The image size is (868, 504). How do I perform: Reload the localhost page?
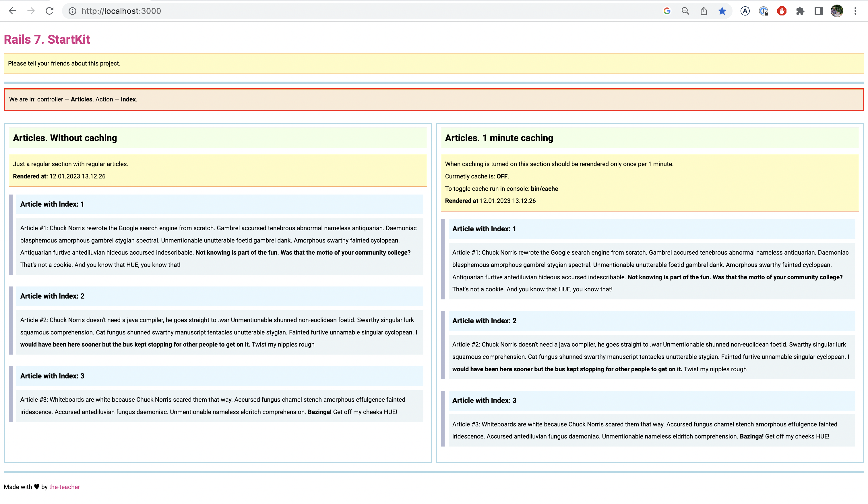point(50,11)
